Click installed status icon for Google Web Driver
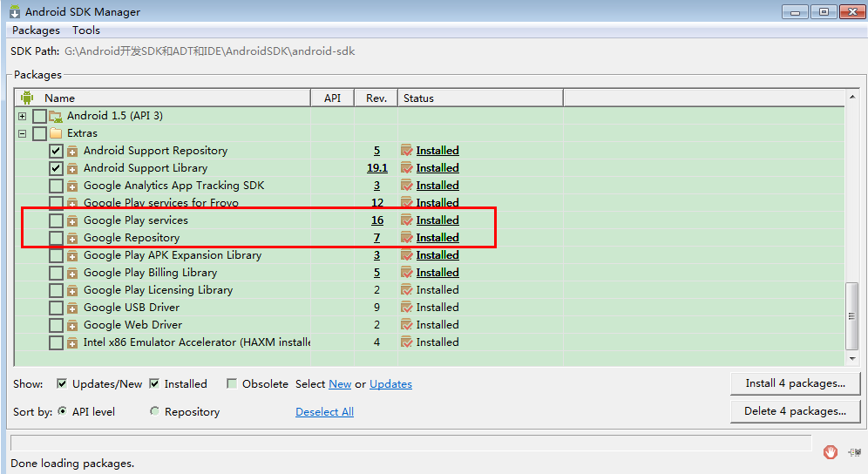868x474 pixels. coord(407,324)
